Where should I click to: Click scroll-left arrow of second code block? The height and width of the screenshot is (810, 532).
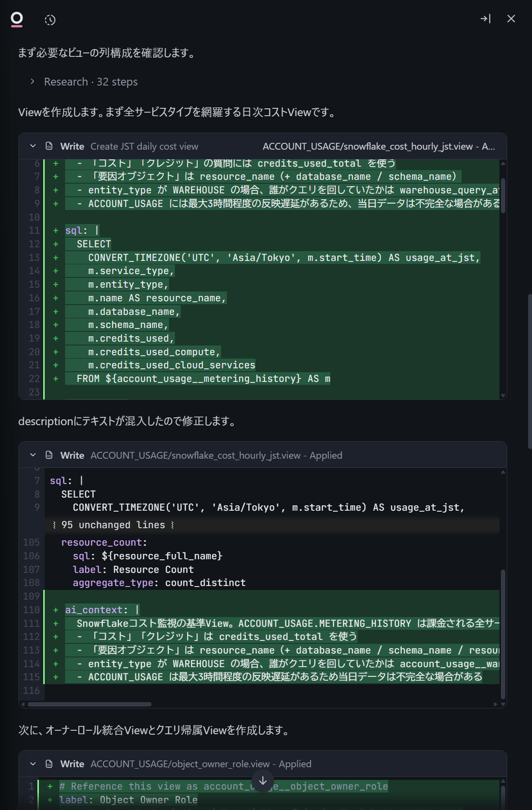(x=22, y=704)
